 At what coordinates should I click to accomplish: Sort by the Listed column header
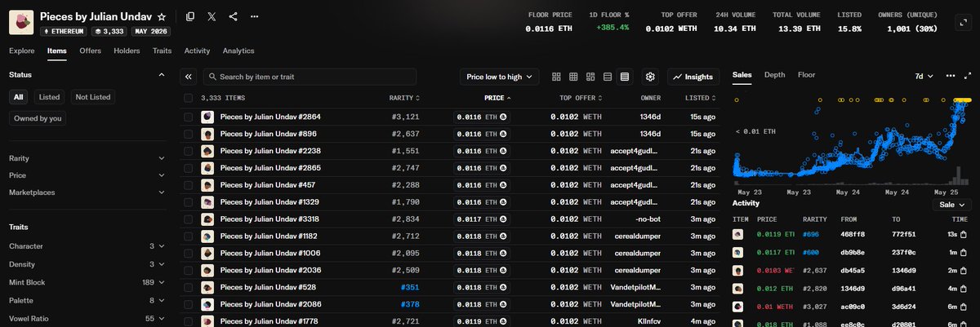pyautogui.click(x=701, y=98)
